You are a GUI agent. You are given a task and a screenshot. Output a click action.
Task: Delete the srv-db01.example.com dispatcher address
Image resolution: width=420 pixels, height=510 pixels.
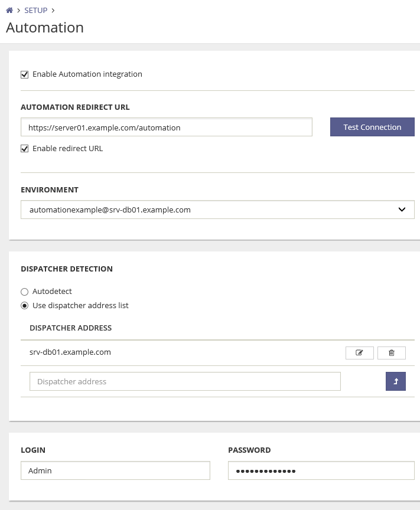tap(391, 353)
